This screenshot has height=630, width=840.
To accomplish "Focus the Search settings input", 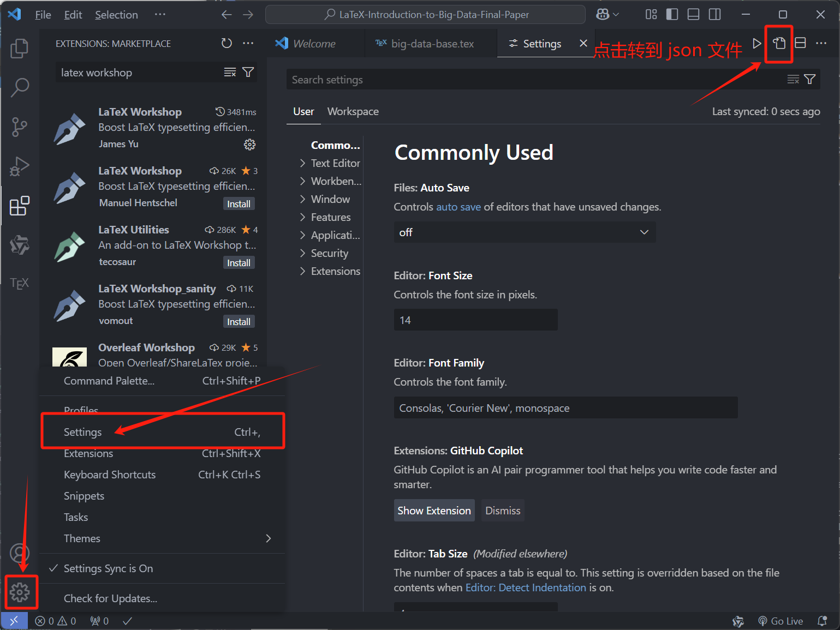I will coord(535,80).
